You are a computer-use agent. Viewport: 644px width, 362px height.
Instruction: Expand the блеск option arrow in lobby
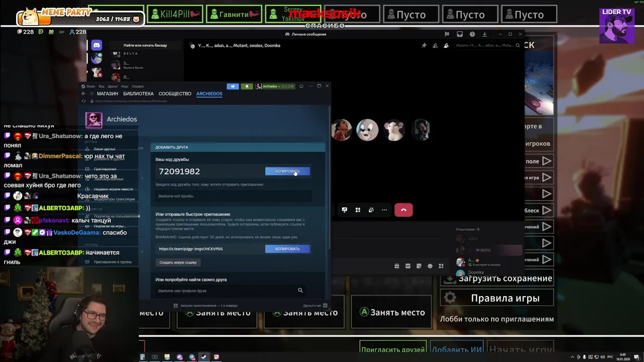click(x=547, y=211)
